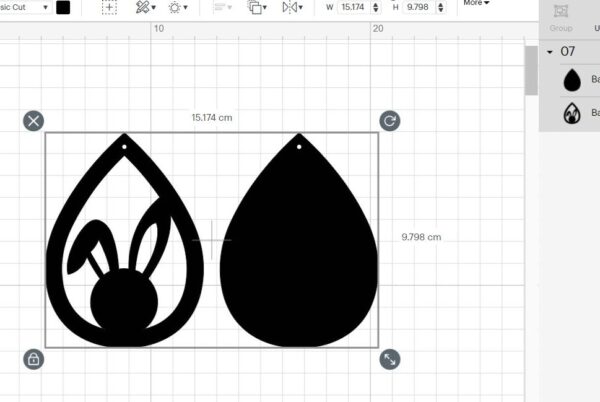
Task: Select the solid teardrop layer
Action: pyautogui.click(x=572, y=80)
